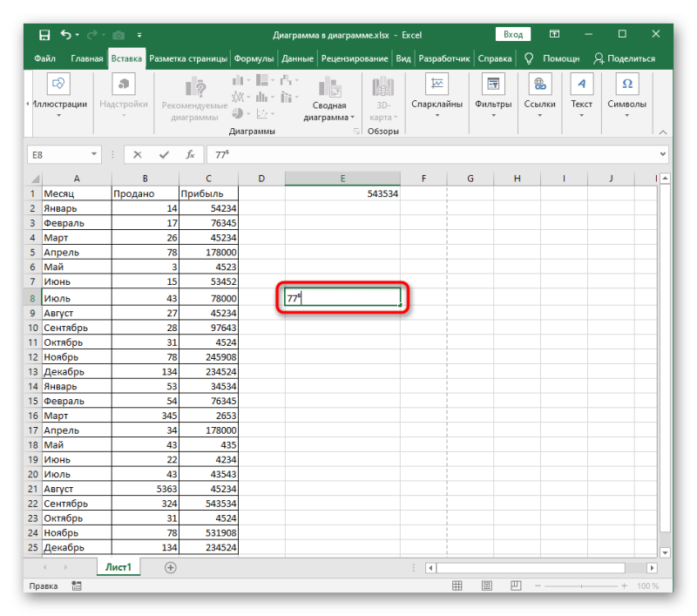
Task: Switch to the Вид tab
Action: click(403, 58)
